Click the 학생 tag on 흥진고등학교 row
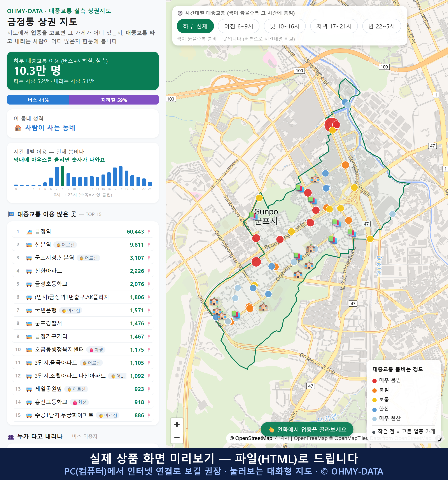Viewport: 448px width, 480px height. click(x=80, y=402)
